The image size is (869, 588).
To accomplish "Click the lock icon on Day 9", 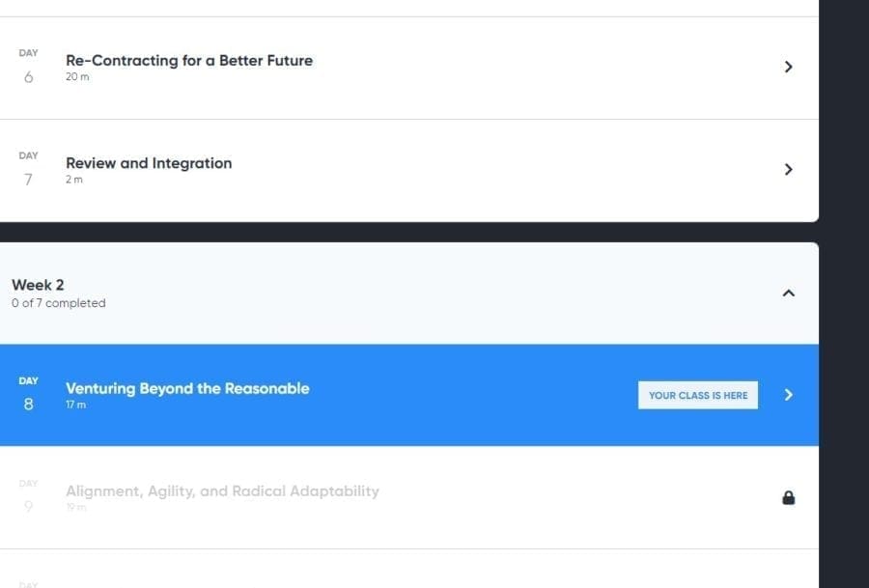I will coord(788,497).
